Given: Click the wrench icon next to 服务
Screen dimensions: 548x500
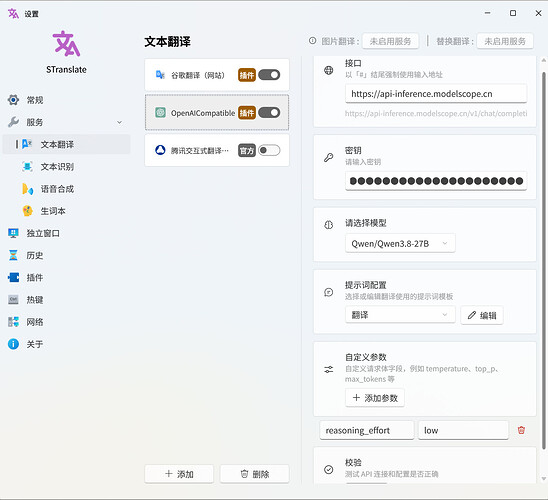Looking at the screenshot, I should coord(13,122).
